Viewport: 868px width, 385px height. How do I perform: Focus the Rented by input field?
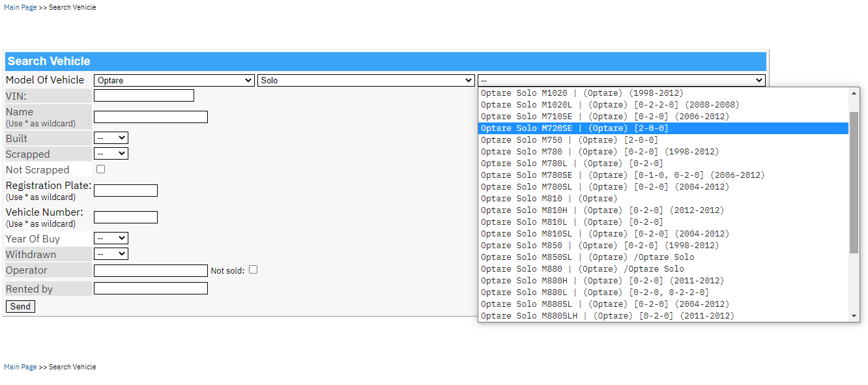[x=151, y=289]
